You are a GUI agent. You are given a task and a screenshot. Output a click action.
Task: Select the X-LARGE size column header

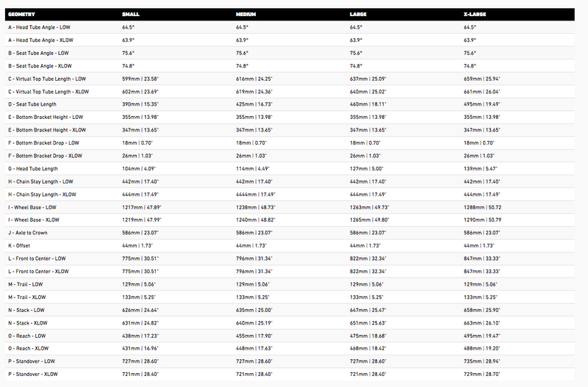pyautogui.click(x=475, y=14)
